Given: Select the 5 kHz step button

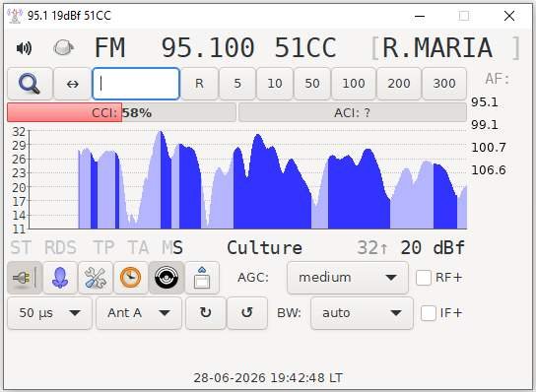Looking at the screenshot, I should [237, 84].
